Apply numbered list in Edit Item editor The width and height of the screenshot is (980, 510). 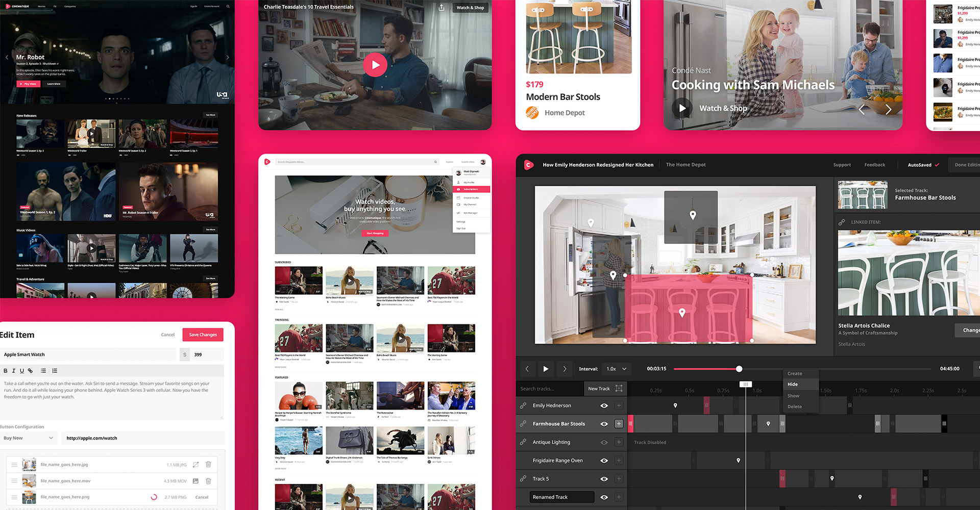[55, 371]
